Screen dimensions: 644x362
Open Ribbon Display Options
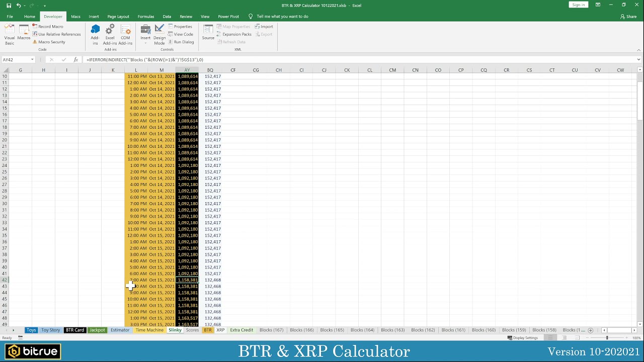click(598, 5)
